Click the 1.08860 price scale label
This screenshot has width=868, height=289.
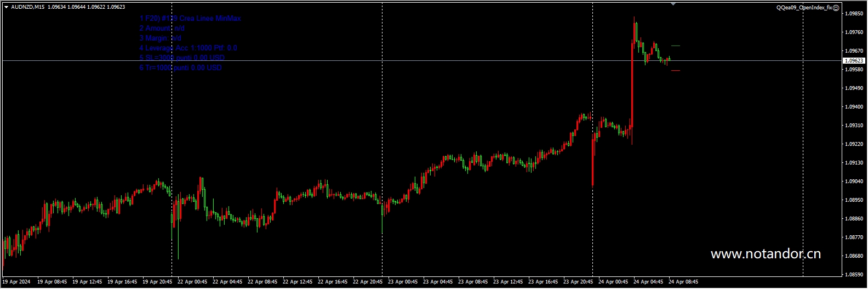tap(854, 219)
